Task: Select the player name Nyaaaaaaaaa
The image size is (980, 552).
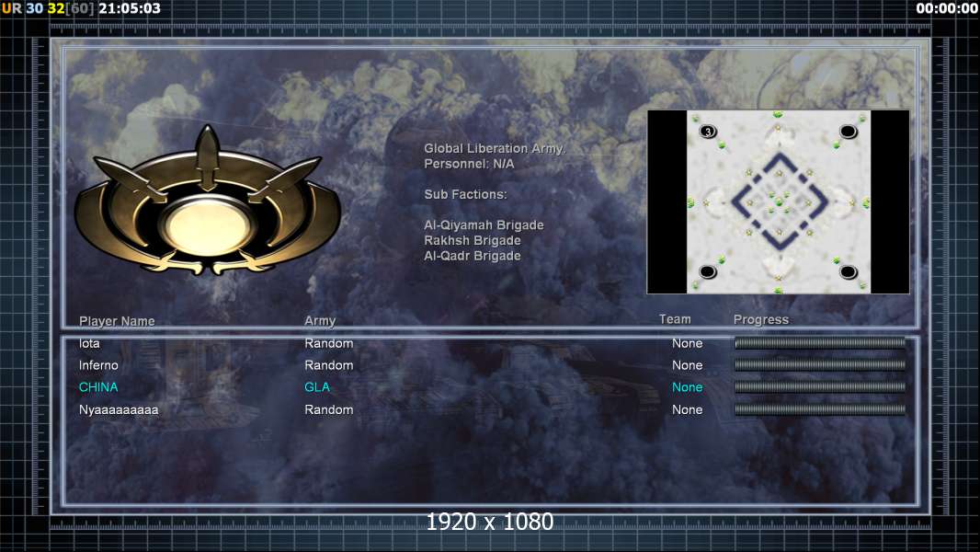Action: (x=119, y=410)
